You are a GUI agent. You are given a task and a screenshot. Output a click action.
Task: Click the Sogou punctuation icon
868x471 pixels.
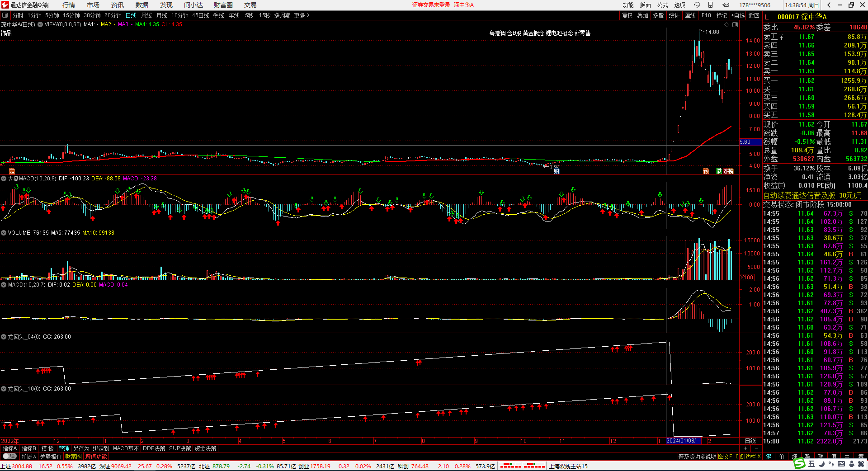(831, 464)
